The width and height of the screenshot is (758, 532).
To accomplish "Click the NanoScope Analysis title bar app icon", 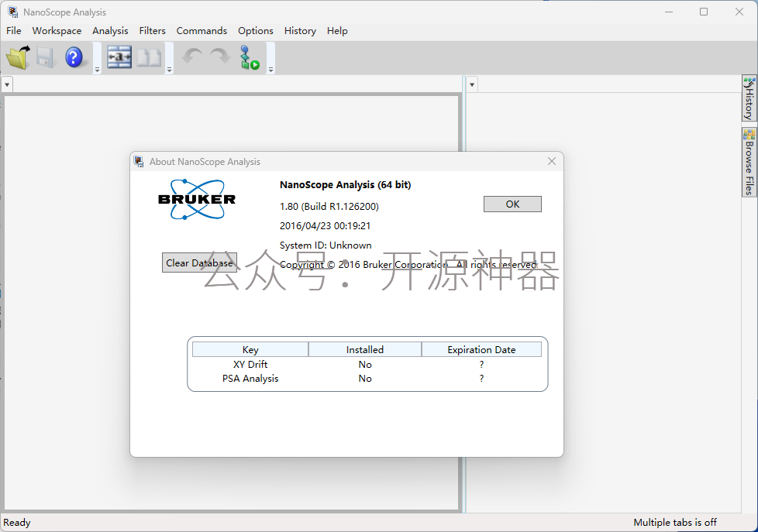I will click(12, 12).
